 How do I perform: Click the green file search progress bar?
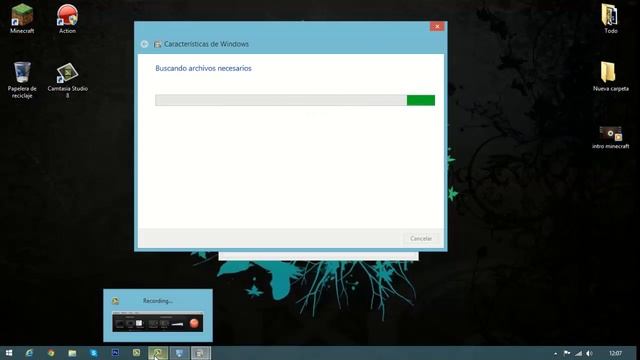point(295,100)
